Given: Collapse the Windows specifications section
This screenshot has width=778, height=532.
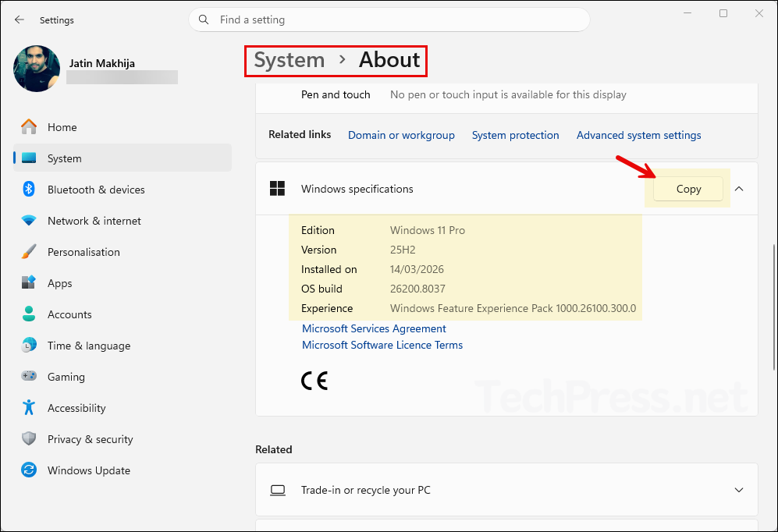Looking at the screenshot, I should pyautogui.click(x=739, y=189).
